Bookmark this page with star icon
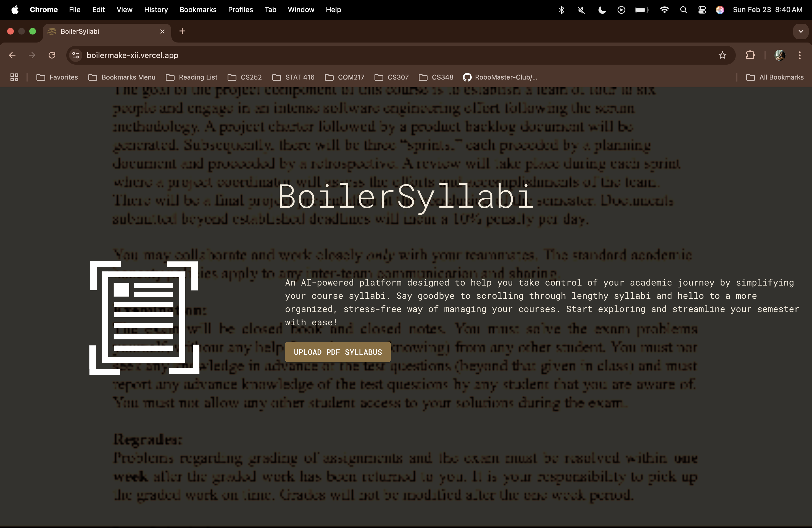The image size is (812, 528). tap(722, 55)
